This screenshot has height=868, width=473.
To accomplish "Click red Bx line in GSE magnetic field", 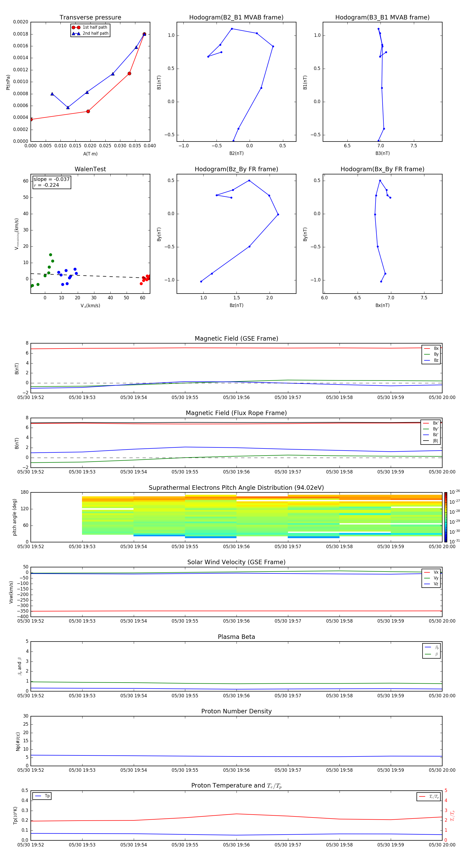I will (236, 348).
